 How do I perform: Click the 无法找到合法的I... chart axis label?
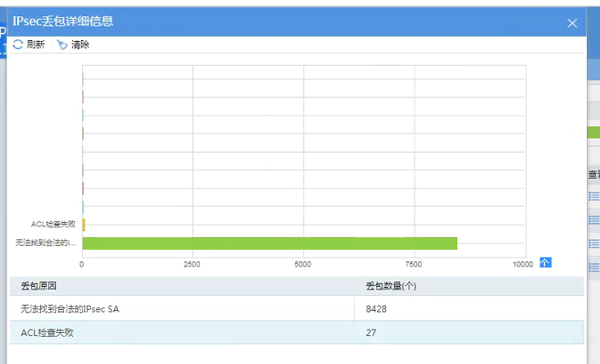coord(46,243)
